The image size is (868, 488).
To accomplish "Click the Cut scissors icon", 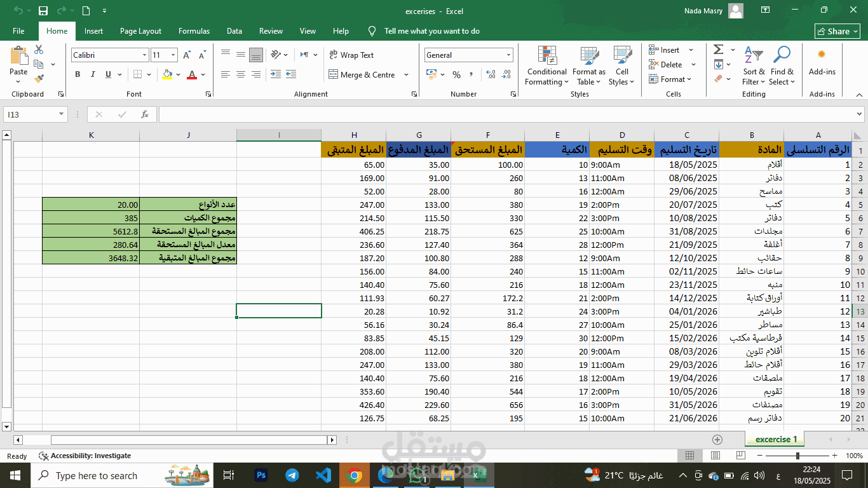I will pyautogui.click(x=39, y=50).
